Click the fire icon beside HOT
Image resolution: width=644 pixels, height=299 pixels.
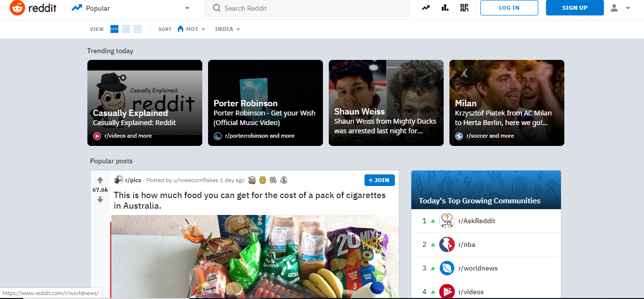coord(181,29)
